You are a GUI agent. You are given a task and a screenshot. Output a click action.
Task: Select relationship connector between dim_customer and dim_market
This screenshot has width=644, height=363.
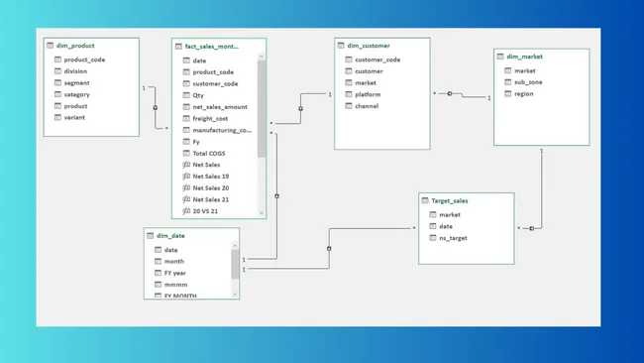pos(450,94)
